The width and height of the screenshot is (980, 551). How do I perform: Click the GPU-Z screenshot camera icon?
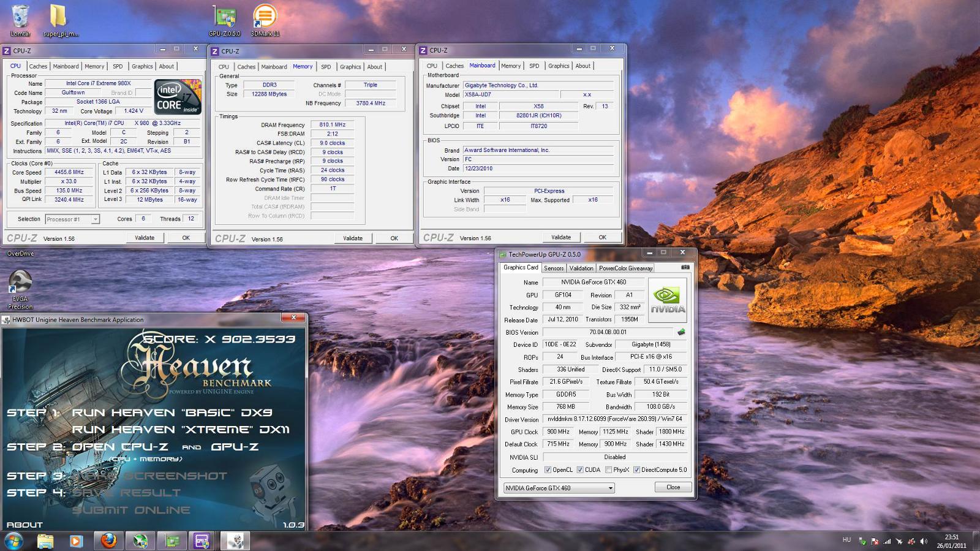pyautogui.click(x=685, y=267)
